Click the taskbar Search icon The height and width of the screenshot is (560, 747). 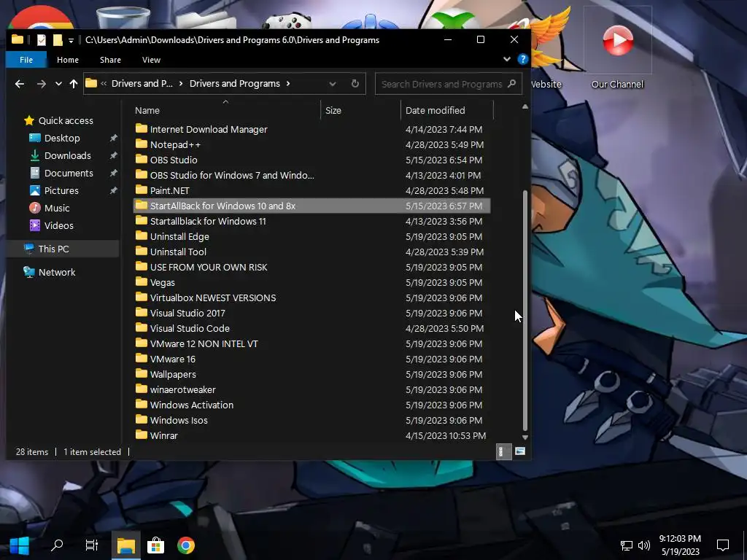tap(57, 545)
